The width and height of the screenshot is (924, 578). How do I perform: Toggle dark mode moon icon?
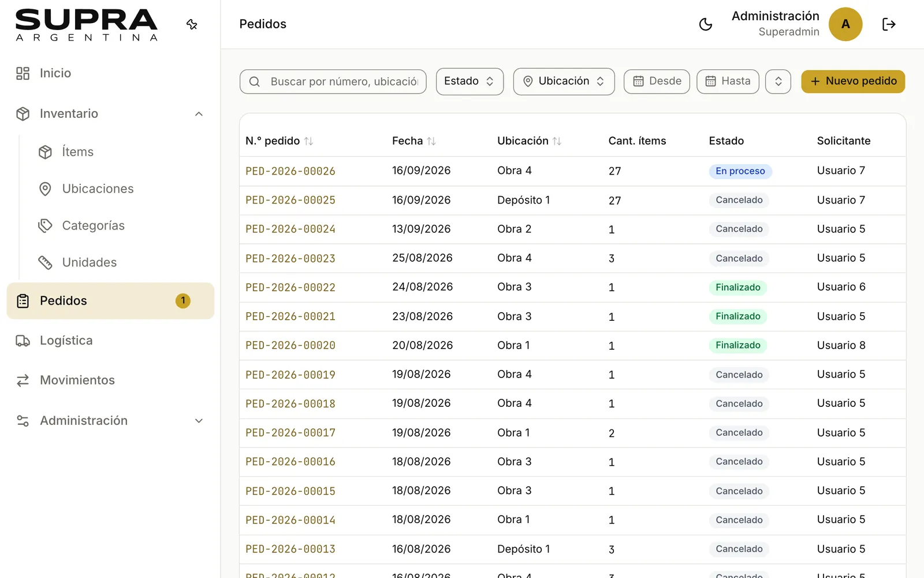coord(706,24)
